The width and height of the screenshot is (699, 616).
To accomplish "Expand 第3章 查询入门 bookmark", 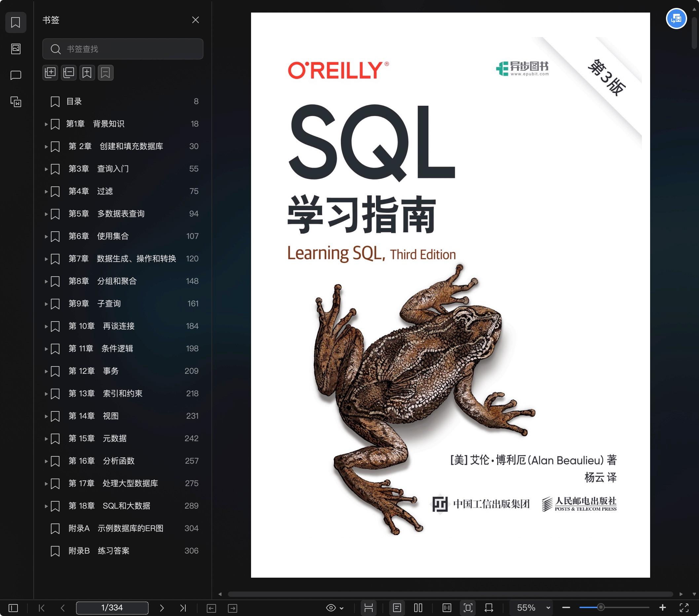I will click(x=46, y=169).
